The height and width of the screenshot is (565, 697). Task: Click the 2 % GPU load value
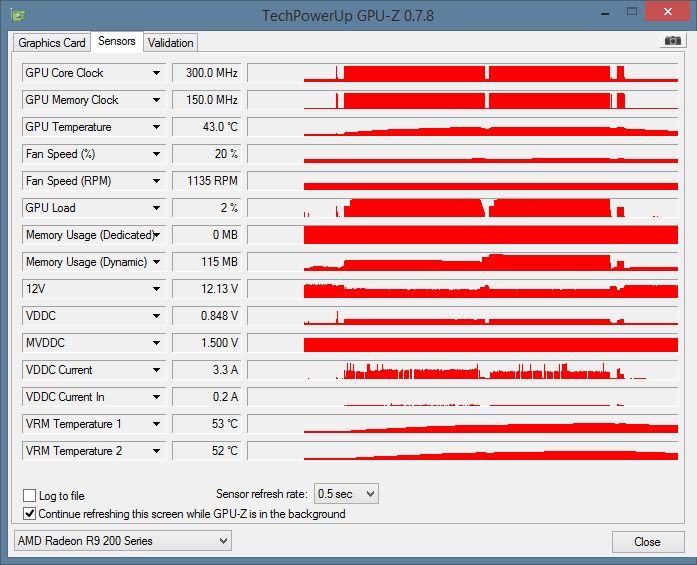click(x=207, y=208)
